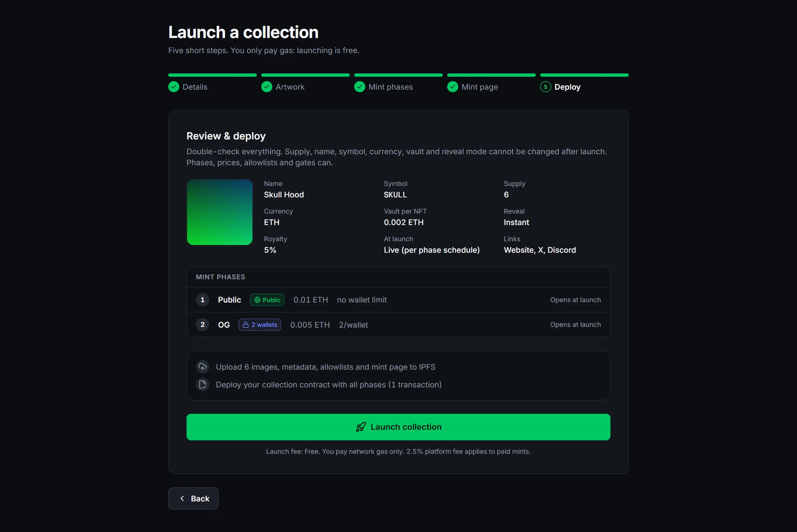Click the Public phase name

click(x=230, y=300)
